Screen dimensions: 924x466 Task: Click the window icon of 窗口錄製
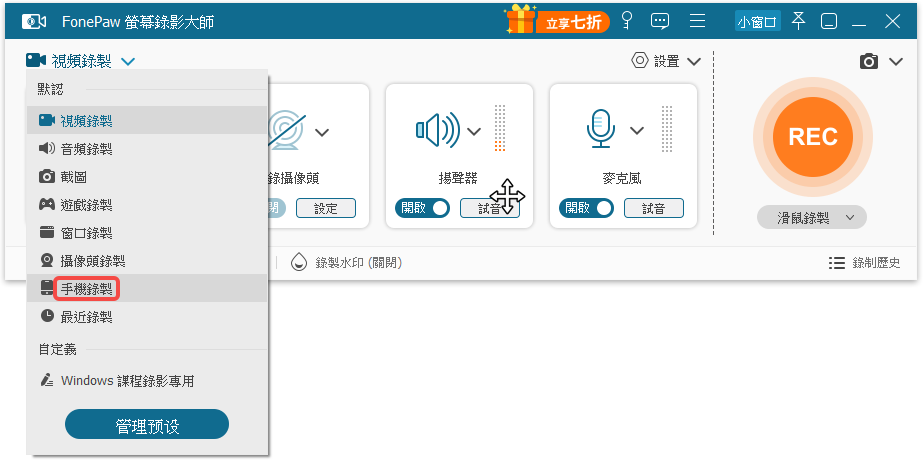[x=47, y=232]
